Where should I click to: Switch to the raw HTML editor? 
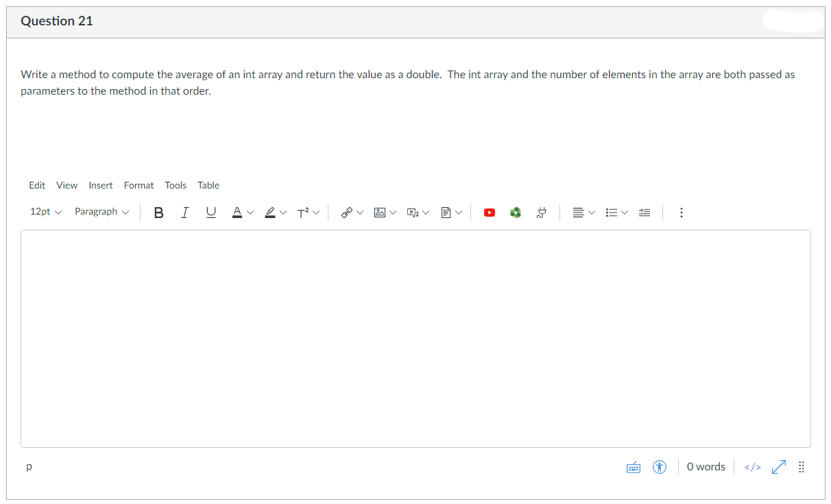(x=752, y=466)
